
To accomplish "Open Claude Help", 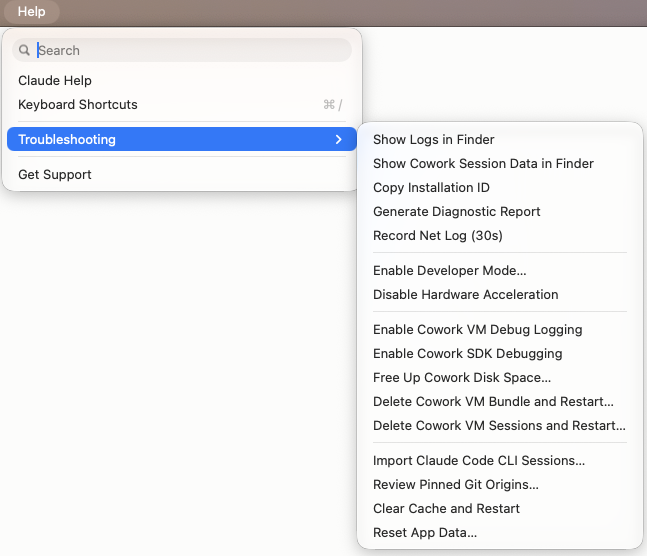I will click(182, 80).
